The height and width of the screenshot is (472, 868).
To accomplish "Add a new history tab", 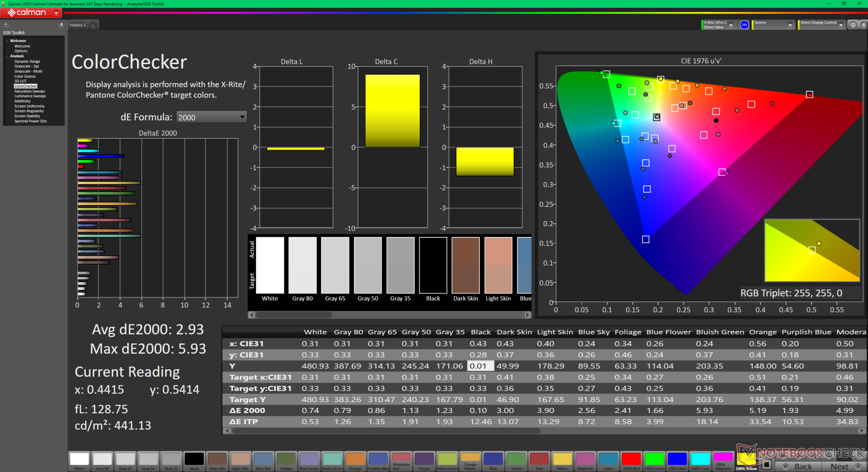I will point(93,25).
